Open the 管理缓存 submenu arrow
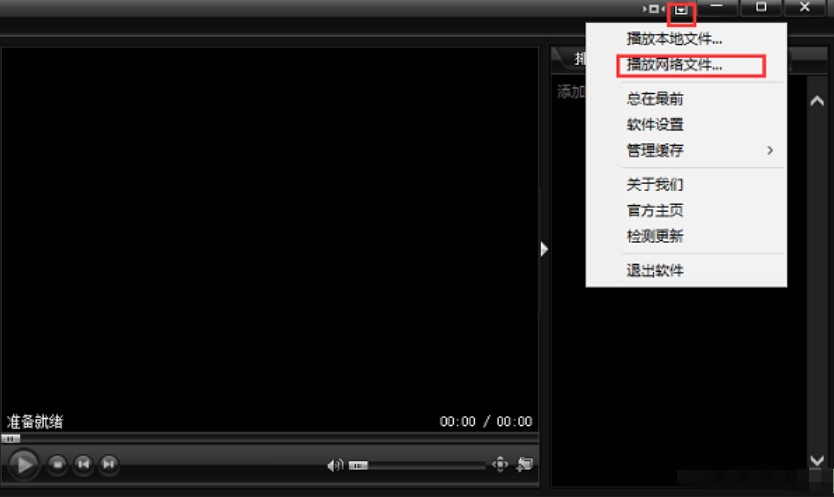The height and width of the screenshot is (497, 834). (x=770, y=151)
